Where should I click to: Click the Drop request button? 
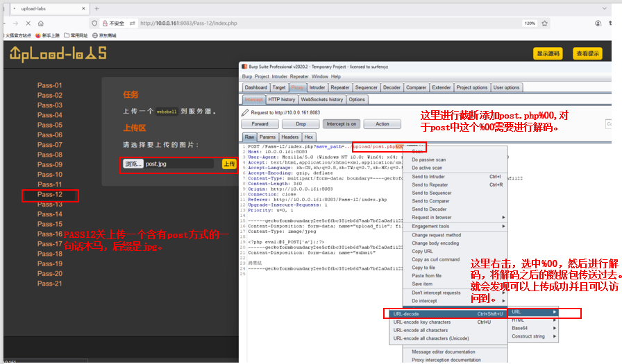[x=301, y=124]
